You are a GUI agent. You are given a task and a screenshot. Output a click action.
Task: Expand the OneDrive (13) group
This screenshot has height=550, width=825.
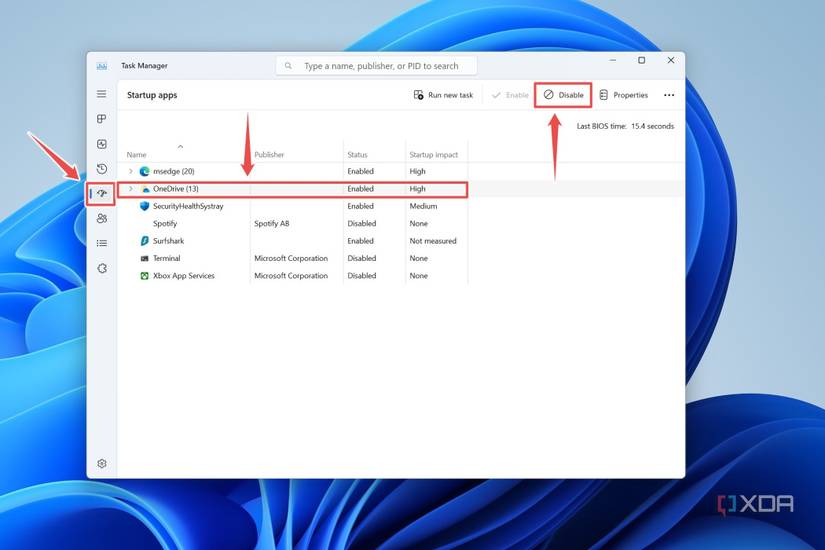click(130, 189)
